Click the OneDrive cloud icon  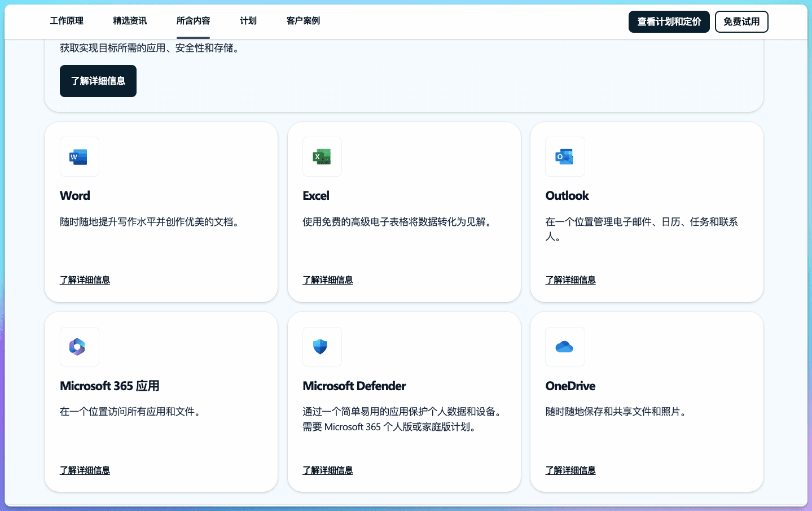564,347
